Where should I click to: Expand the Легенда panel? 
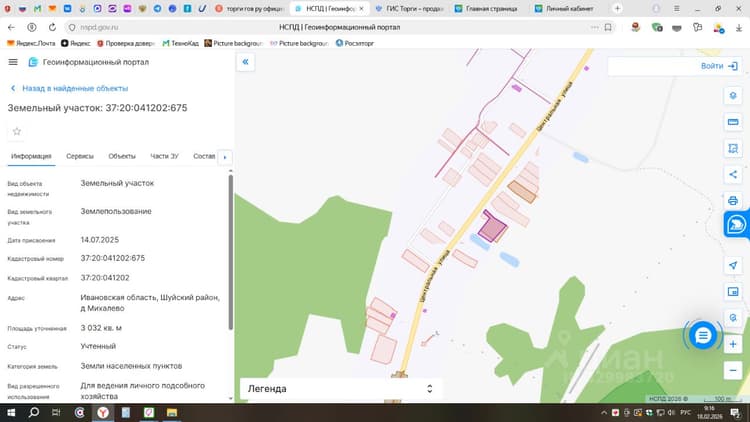coord(341,389)
